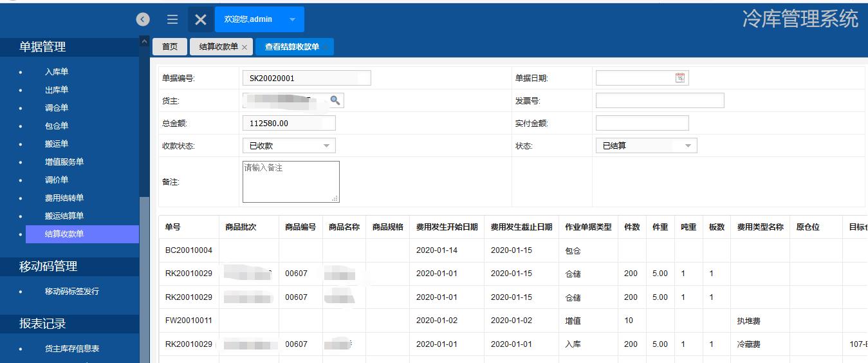Close the 结算收款单 tab via its x
The width and height of the screenshot is (868, 363).
click(x=245, y=48)
